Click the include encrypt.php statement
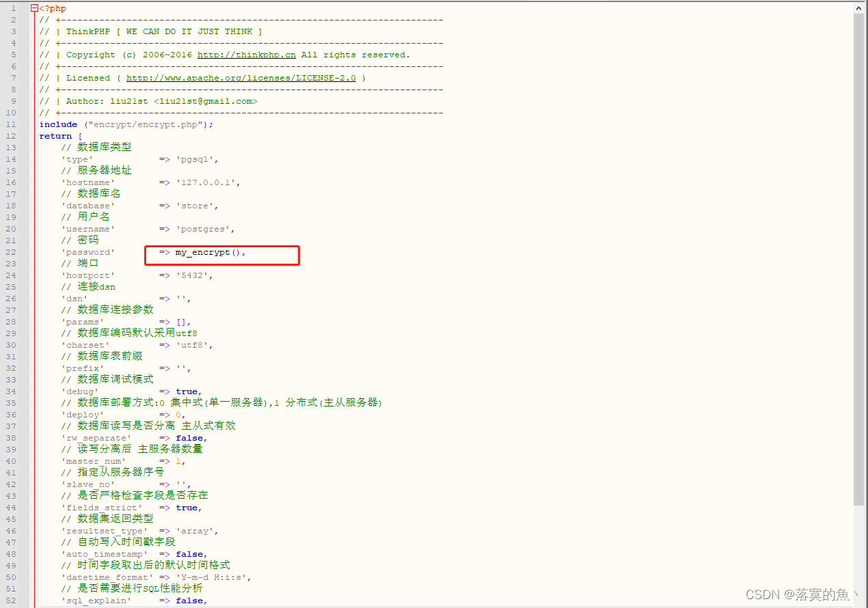Screen dimensions: 868x608 click(x=126, y=124)
